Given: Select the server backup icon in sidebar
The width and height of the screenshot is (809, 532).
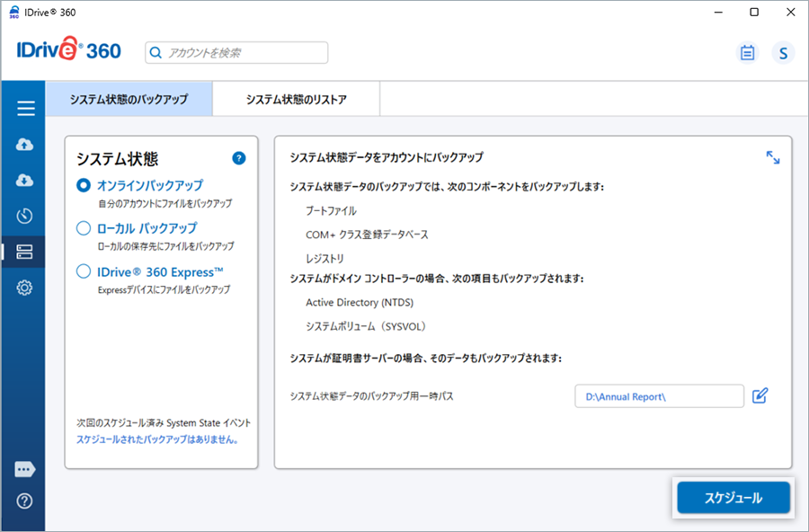Looking at the screenshot, I should (x=25, y=253).
